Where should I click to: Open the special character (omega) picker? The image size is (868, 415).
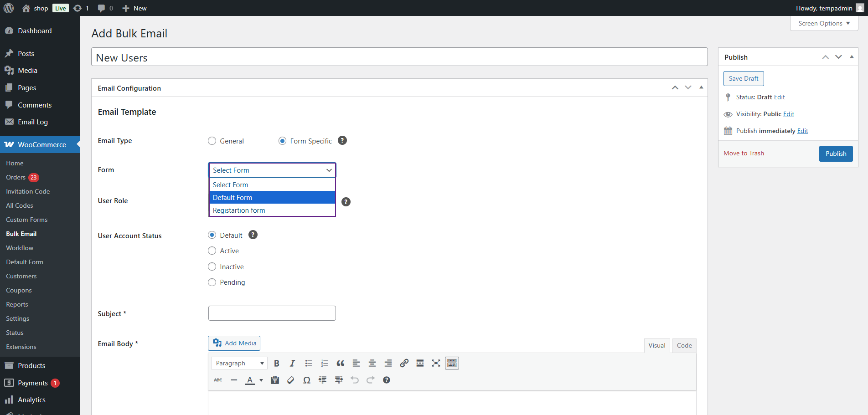[307, 380]
